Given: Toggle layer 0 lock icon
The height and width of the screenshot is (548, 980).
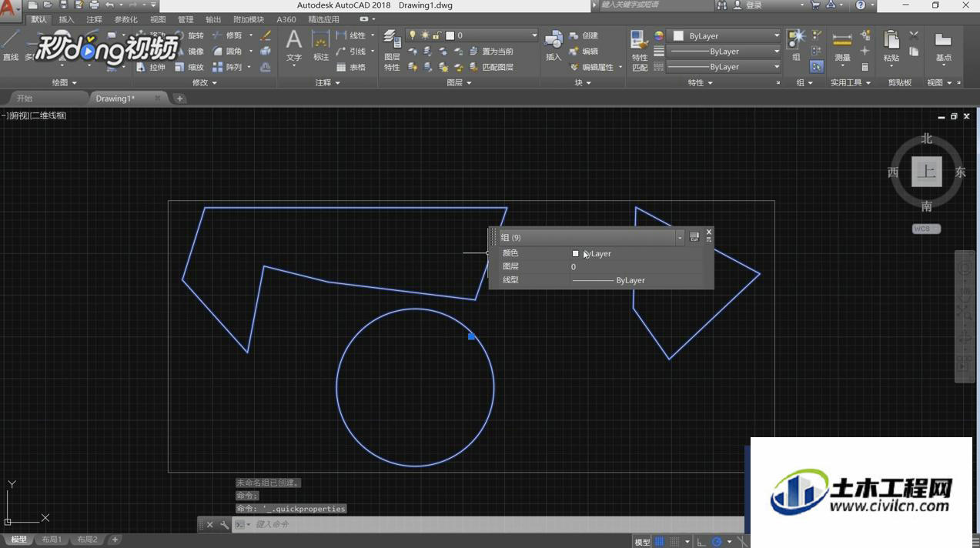Looking at the screenshot, I should click(436, 35).
